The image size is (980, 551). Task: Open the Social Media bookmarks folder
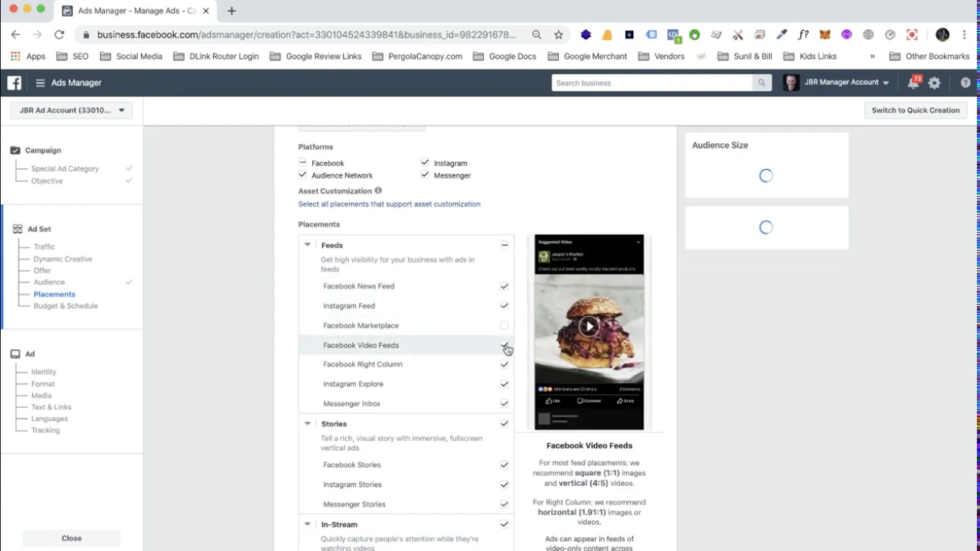(131, 56)
